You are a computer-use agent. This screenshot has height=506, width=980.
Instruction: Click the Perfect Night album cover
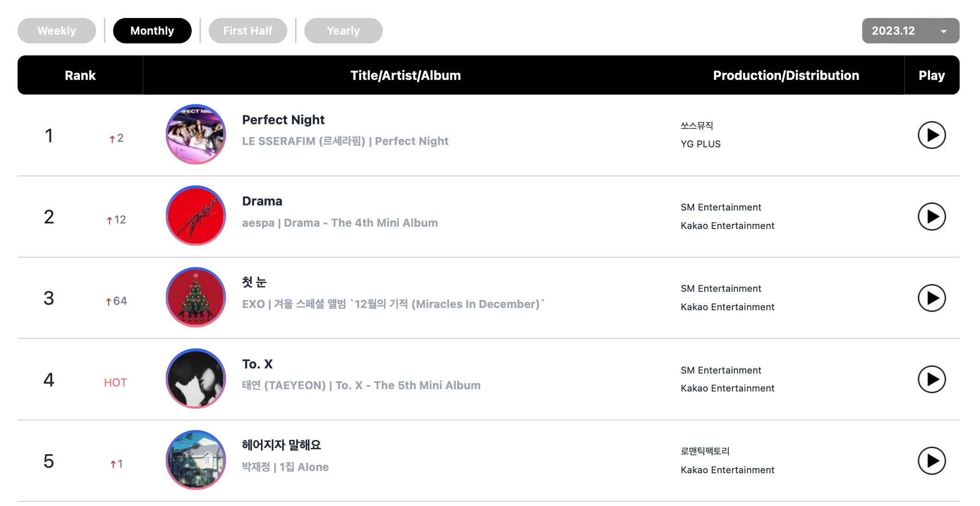pyautogui.click(x=196, y=134)
